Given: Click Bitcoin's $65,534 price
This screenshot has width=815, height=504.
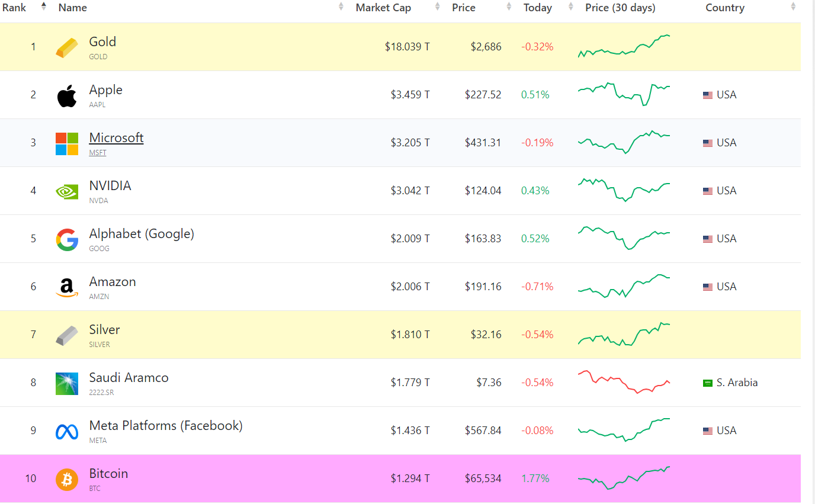Looking at the screenshot, I should pyautogui.click(x=483, y=479).
